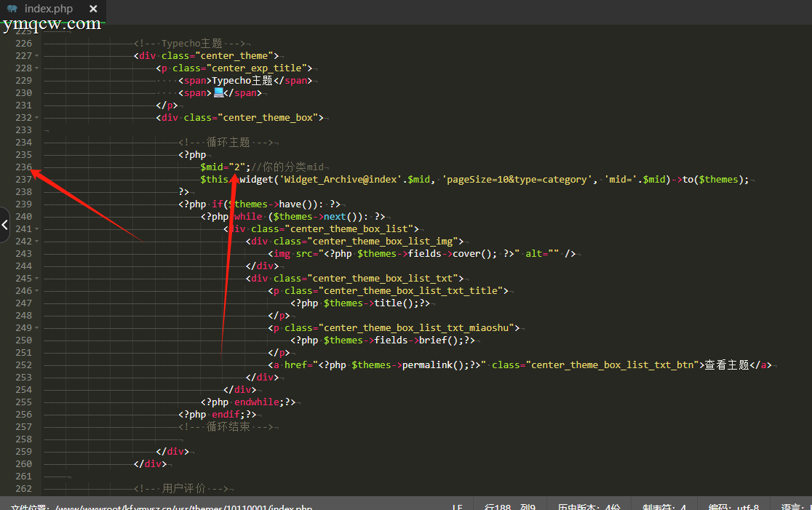Screen dimensions: 812x510
Task: Close the index.php tab
Action: (93, 9)
